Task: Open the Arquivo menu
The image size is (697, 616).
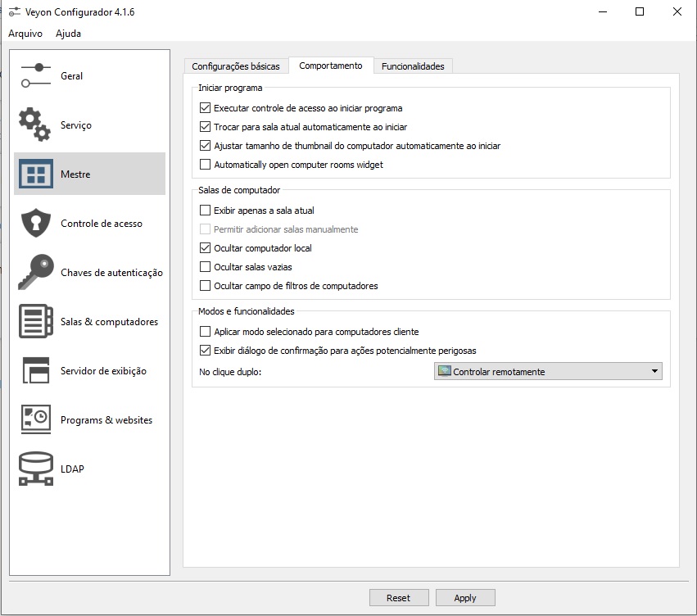Action: [x=25, y=34]
